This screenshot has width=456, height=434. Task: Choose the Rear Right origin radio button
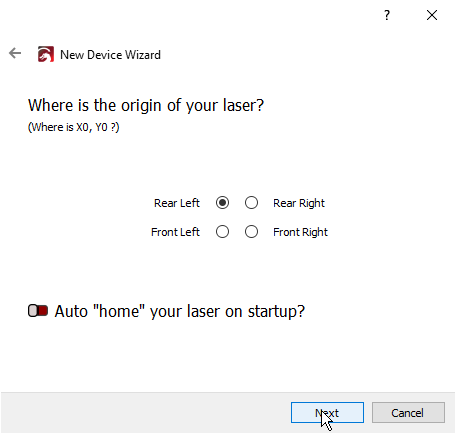tap(251, 203)
